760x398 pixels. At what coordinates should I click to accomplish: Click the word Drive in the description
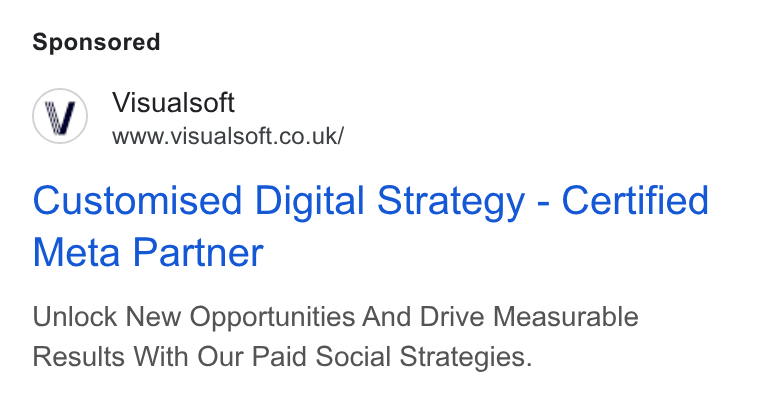[x=452, y=317]
